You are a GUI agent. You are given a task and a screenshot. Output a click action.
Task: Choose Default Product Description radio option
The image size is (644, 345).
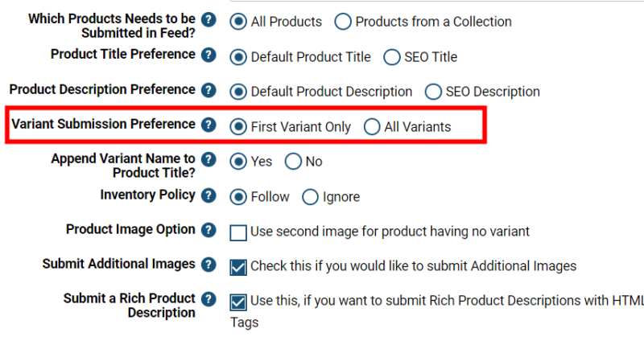coord(238,92)
